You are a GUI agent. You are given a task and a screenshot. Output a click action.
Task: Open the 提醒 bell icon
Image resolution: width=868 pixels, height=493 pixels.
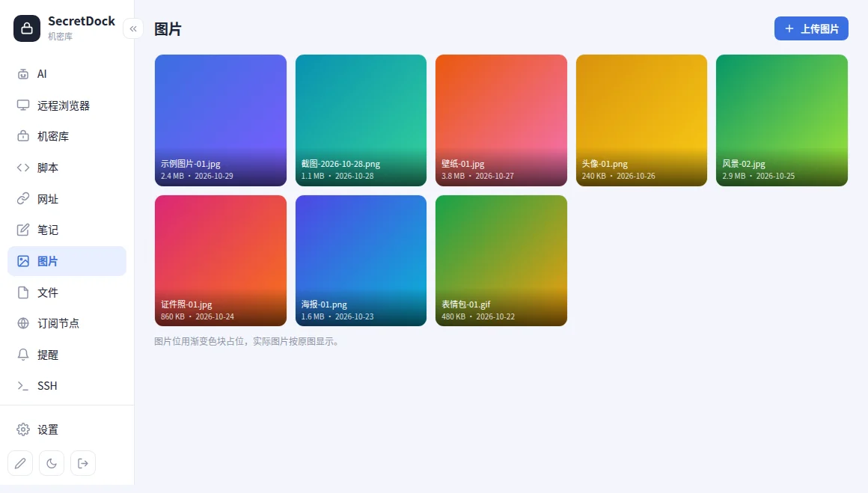(x=22, y=355)
